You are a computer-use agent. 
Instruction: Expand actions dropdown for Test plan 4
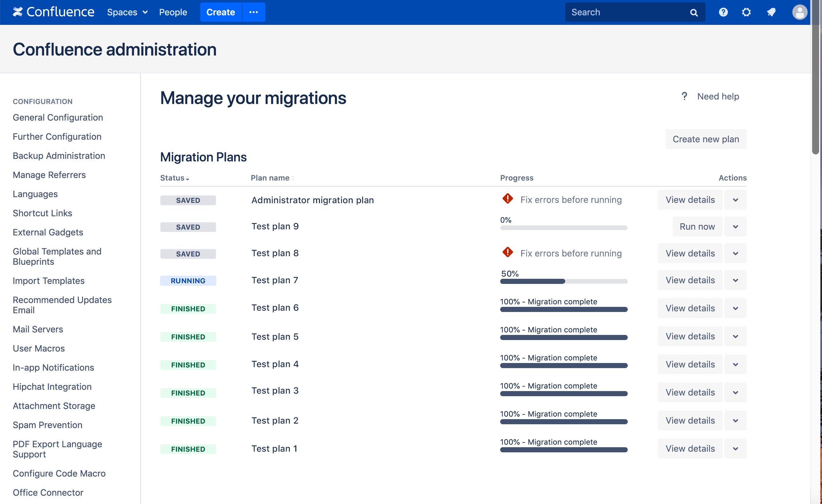pyautogui.click(x=735, y=364)
